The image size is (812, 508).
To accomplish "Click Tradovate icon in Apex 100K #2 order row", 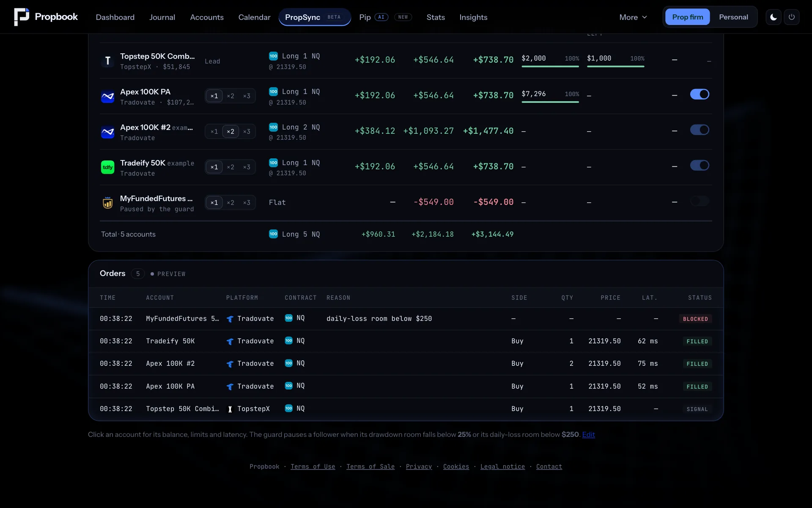I will coord(230,364).
